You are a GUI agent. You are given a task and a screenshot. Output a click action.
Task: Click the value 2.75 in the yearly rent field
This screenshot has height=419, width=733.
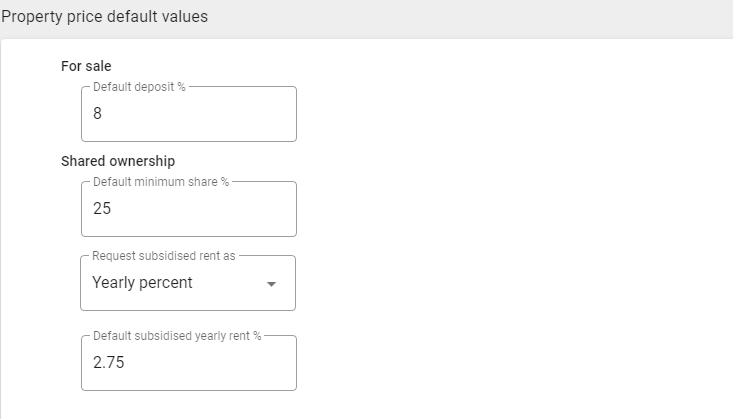click(x=108, y=362)
